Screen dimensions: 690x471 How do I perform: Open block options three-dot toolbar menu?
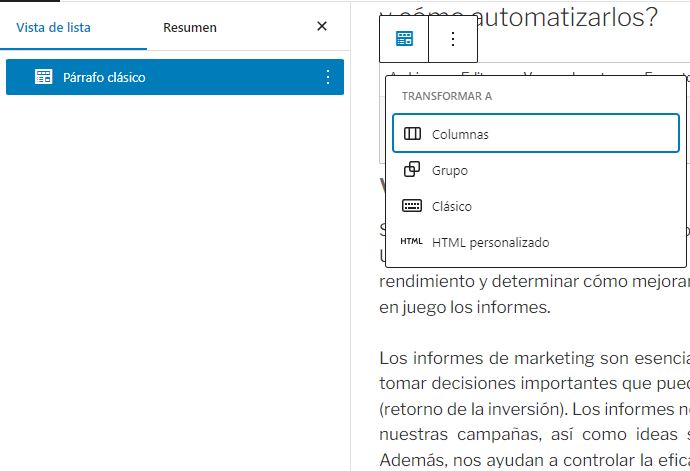point(453,39)
